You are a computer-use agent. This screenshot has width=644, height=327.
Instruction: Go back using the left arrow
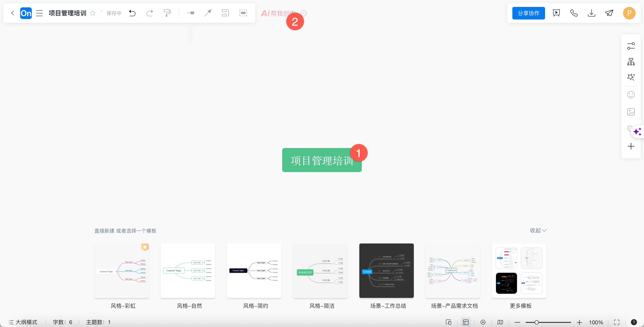[13, 13]
